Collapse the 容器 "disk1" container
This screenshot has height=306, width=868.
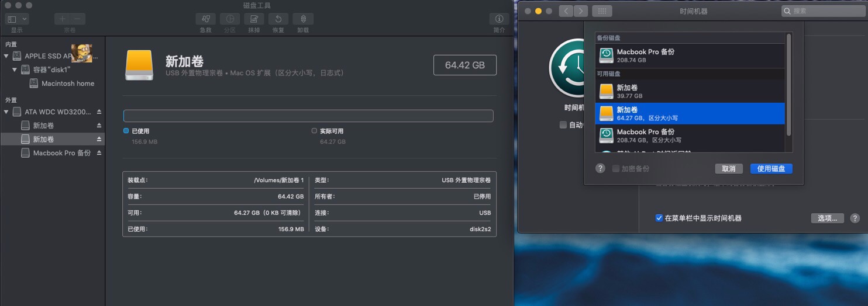15,70
